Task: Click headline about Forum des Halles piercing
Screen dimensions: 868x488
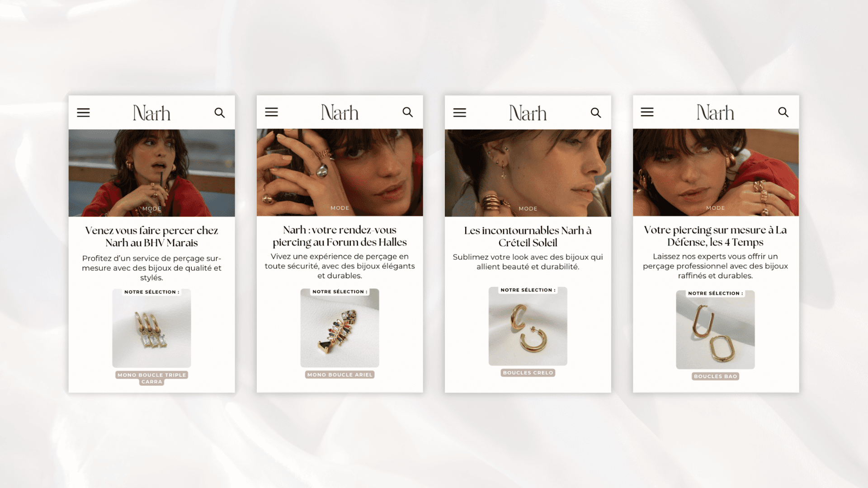Action: [340, 236]
